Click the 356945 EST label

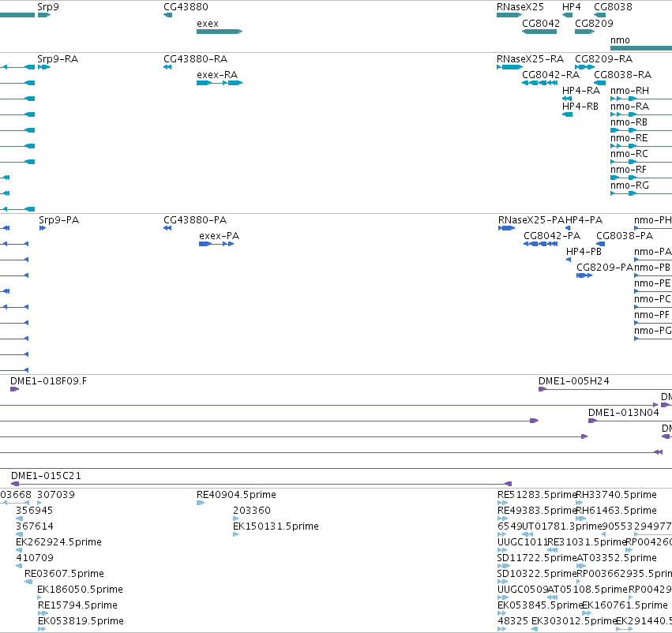click(34, 511)
